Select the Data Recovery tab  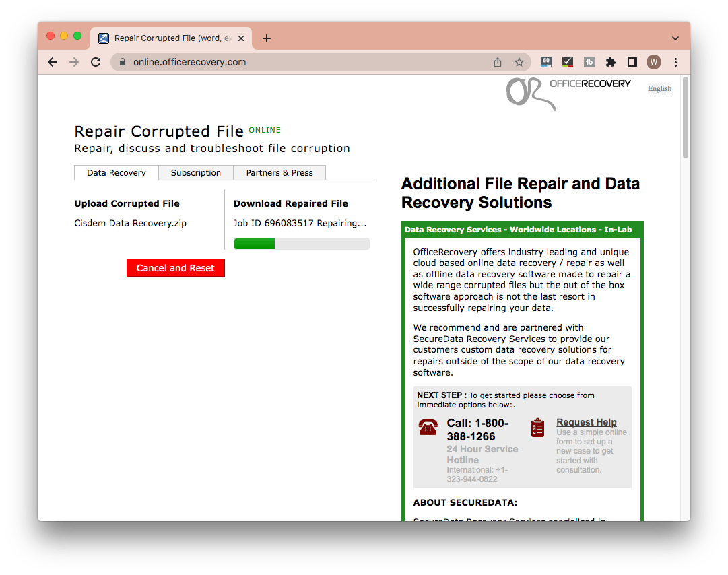[x=117, y=172]
